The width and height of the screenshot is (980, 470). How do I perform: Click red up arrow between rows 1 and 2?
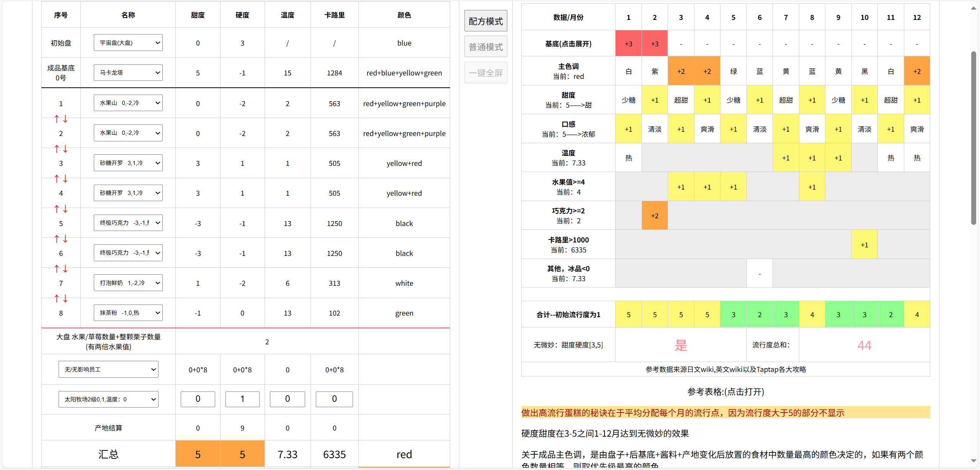[57, 119]
